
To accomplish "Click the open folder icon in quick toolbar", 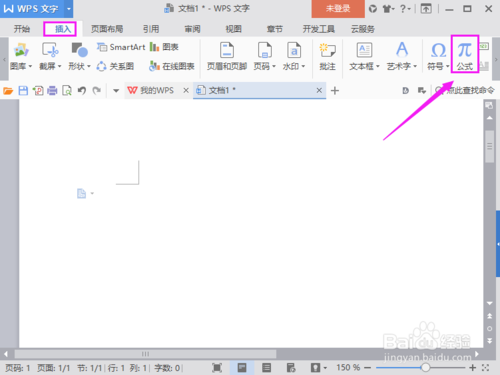I will point(8,90).
